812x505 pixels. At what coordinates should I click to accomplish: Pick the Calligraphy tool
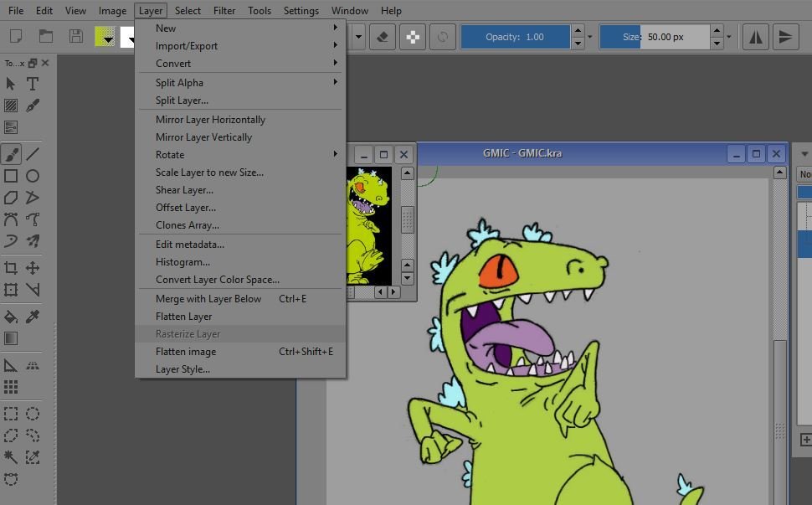point(32,106)
